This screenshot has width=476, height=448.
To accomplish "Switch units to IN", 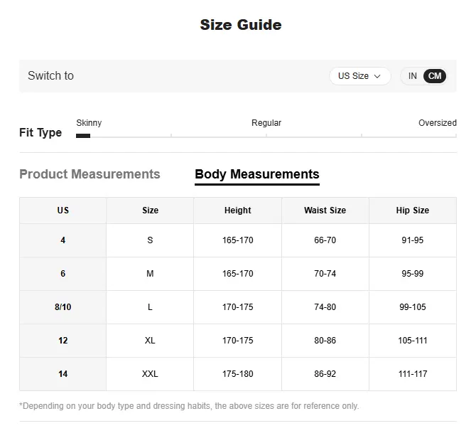I will point(413,76).
